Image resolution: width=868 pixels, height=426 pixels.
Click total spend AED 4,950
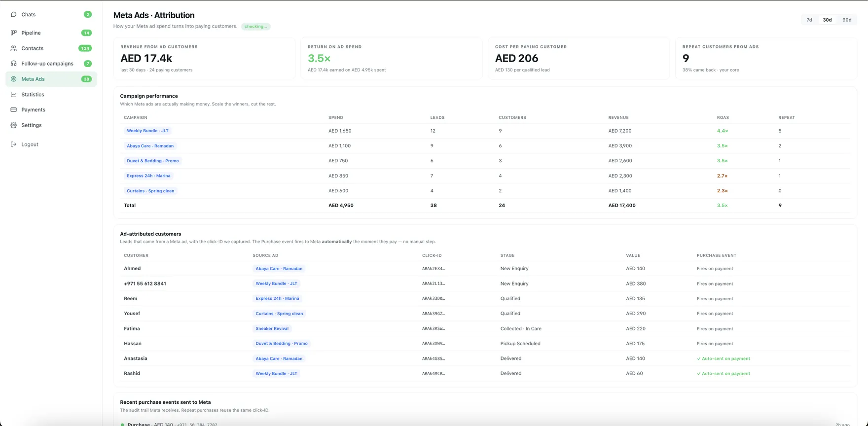tap(341, 206)
